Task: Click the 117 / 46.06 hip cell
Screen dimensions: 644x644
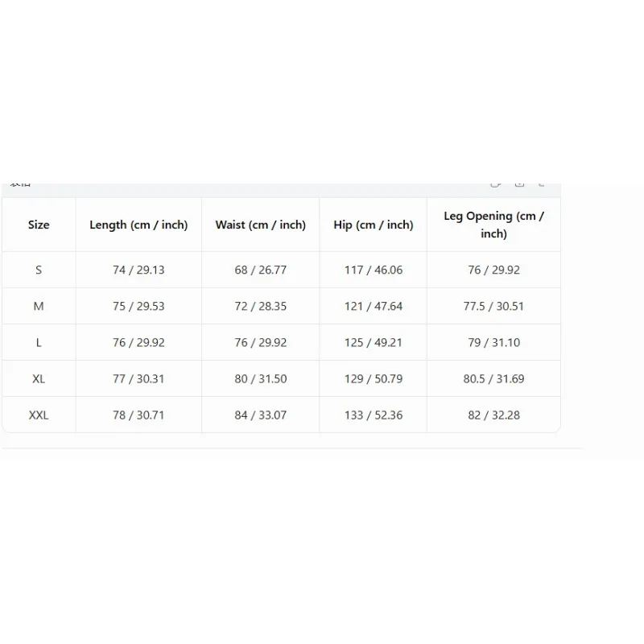Action: pos(374,270)
